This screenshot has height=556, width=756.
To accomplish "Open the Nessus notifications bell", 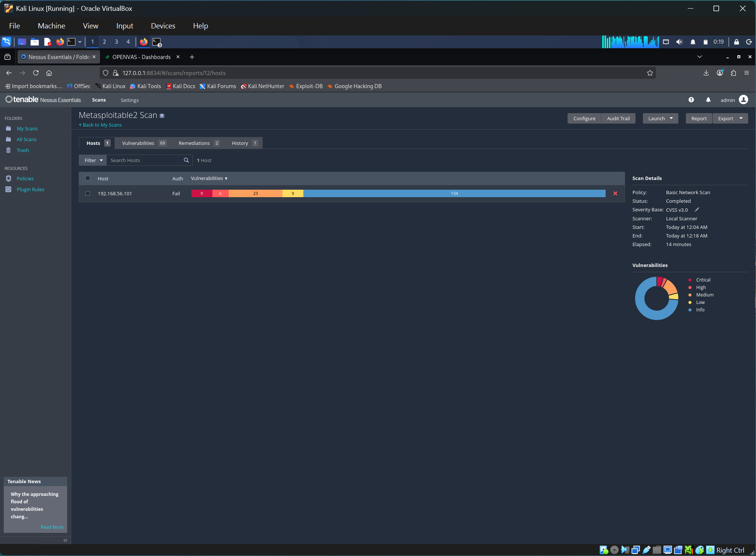I will 708,100.
